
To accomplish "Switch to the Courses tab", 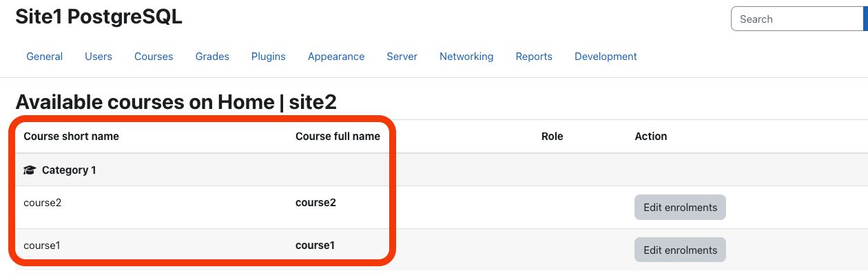I will click(x=154, y=57).
